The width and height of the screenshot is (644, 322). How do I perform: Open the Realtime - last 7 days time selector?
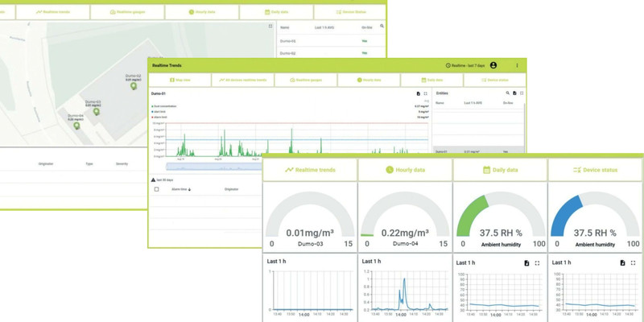(x=465, y=66)
